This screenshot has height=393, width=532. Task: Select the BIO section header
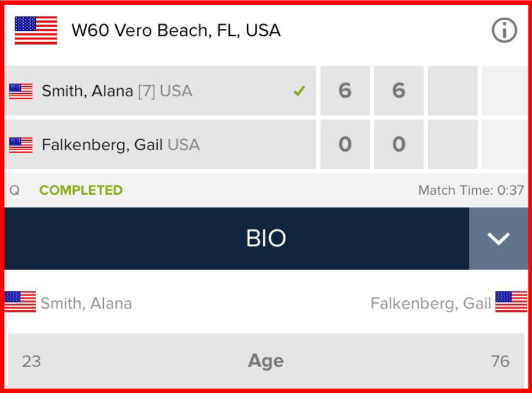[x=266, y=239]
